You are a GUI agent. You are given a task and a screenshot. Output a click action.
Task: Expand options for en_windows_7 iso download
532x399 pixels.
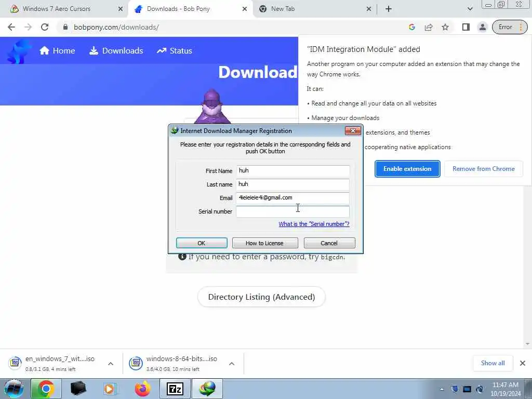coord(111,364)
